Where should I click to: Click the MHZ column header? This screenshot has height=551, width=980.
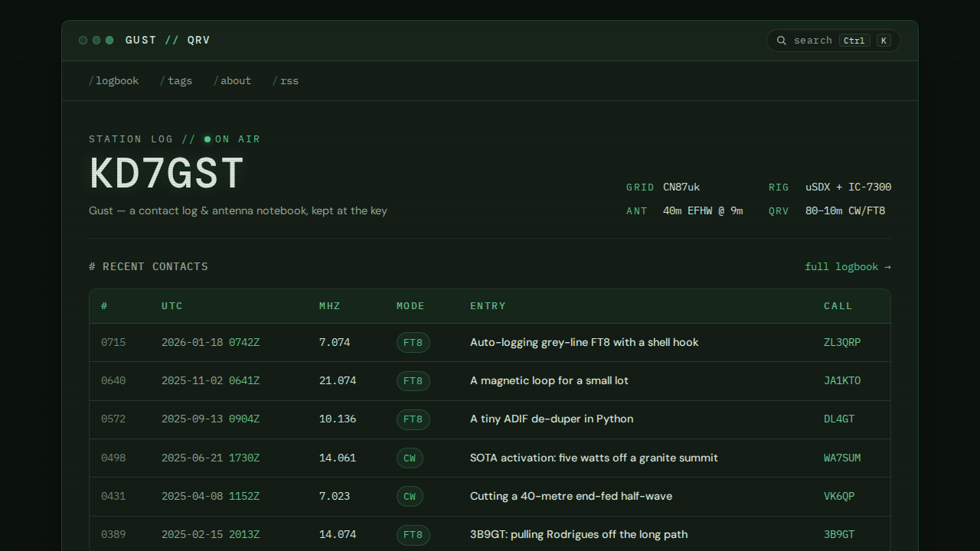point(330,306)
